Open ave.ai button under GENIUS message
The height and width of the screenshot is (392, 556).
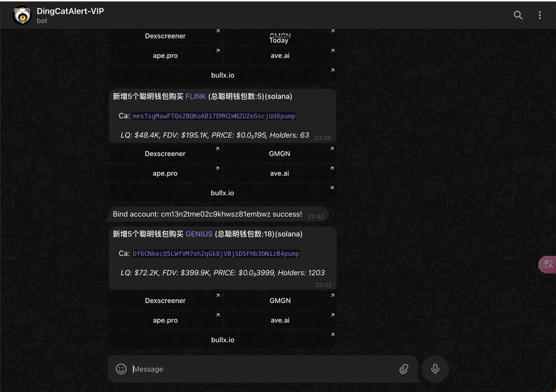[280, 320]
